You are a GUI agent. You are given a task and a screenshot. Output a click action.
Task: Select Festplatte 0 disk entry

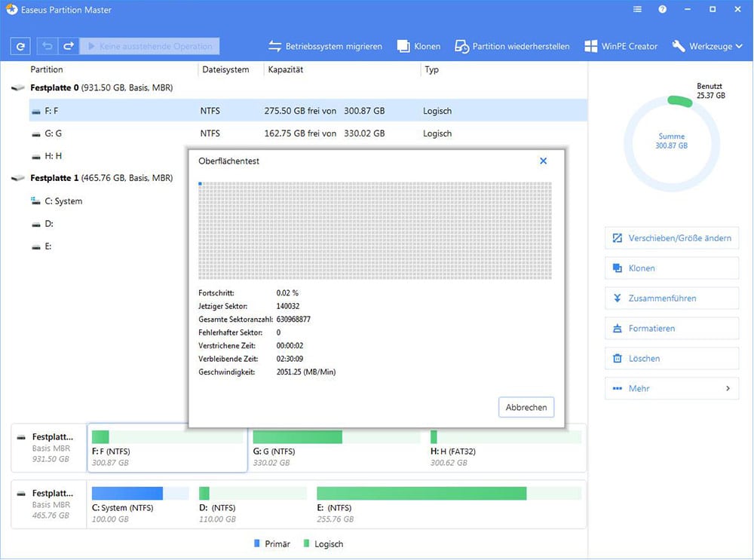click(x=102, y=87)
